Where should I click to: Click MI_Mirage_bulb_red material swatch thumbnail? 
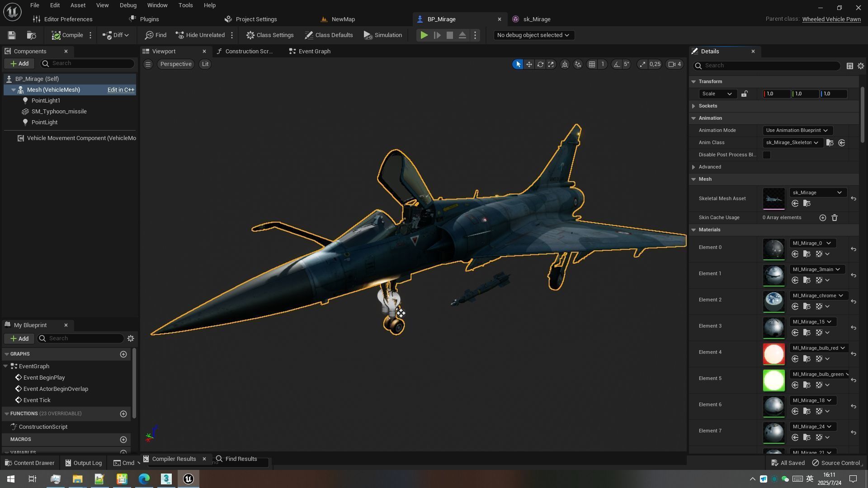pos(774,354)
